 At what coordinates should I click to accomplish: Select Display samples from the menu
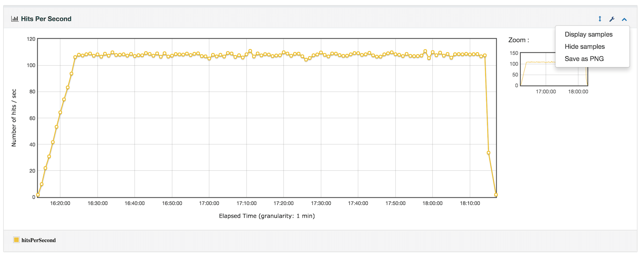588,34
